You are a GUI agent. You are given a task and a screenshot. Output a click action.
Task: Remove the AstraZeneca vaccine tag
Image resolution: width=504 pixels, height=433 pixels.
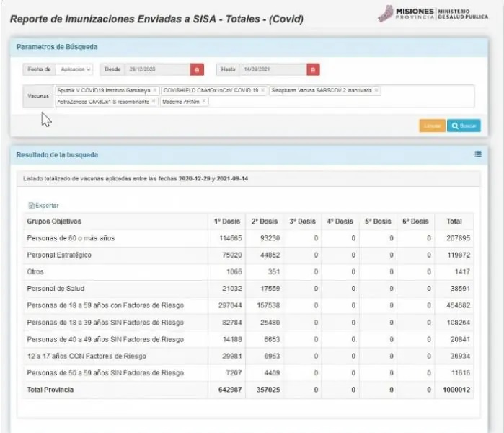(x=154, y=102)
